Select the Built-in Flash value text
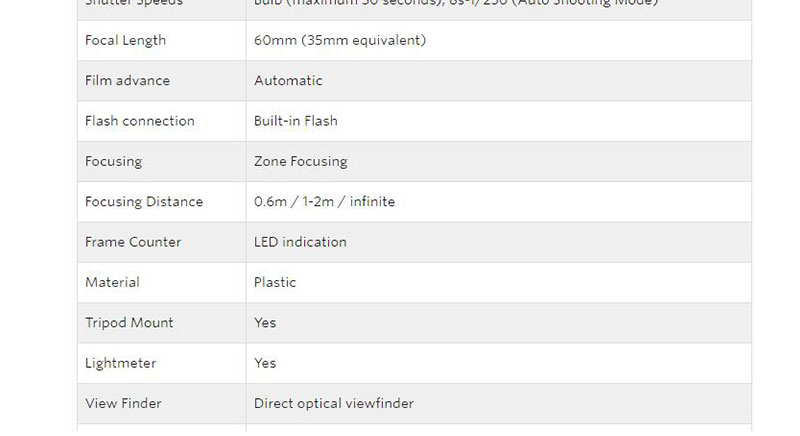Image resolution: width=800 pixels, height=436 pixels. tap(296, 121)
